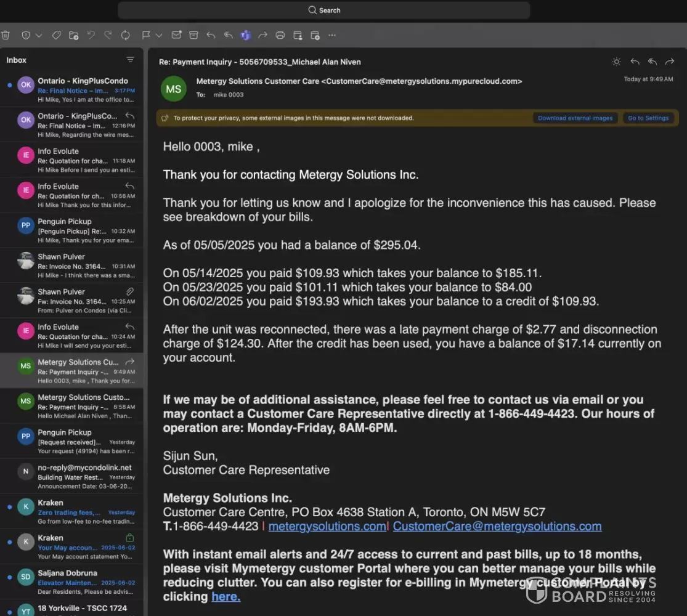Print the email using printer icon
Viewport: 687px width, 616px height.
click(280, 35)
